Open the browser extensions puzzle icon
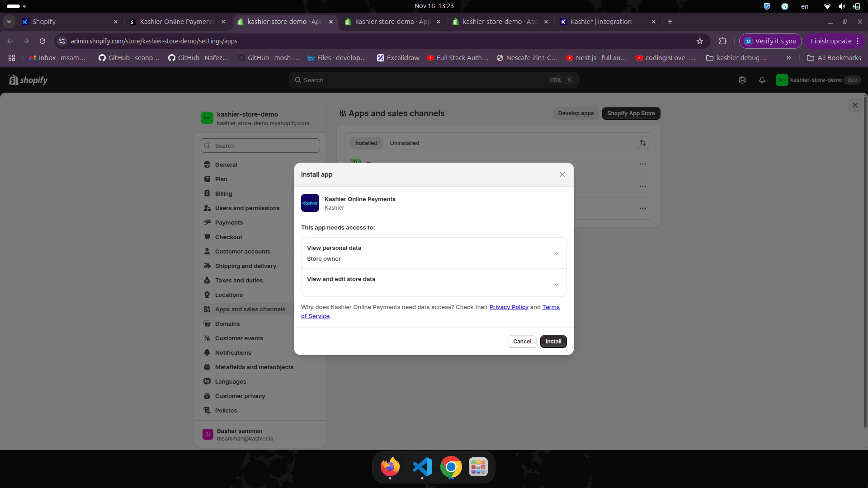 pos(722,41)
